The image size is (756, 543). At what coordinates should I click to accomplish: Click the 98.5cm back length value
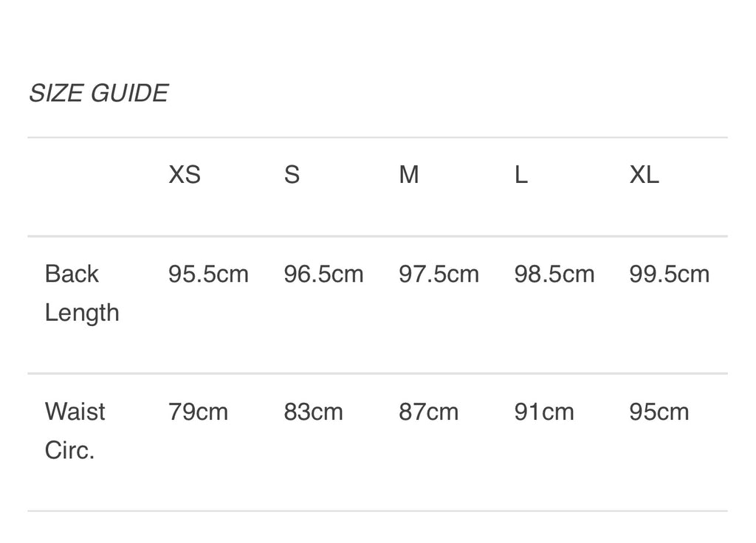pyautogui.click(x=554, y=274)
